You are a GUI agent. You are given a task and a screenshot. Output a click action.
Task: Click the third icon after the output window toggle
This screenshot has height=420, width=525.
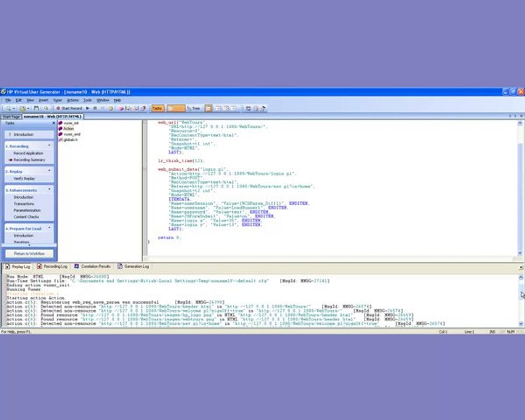(x=234, y=108)
